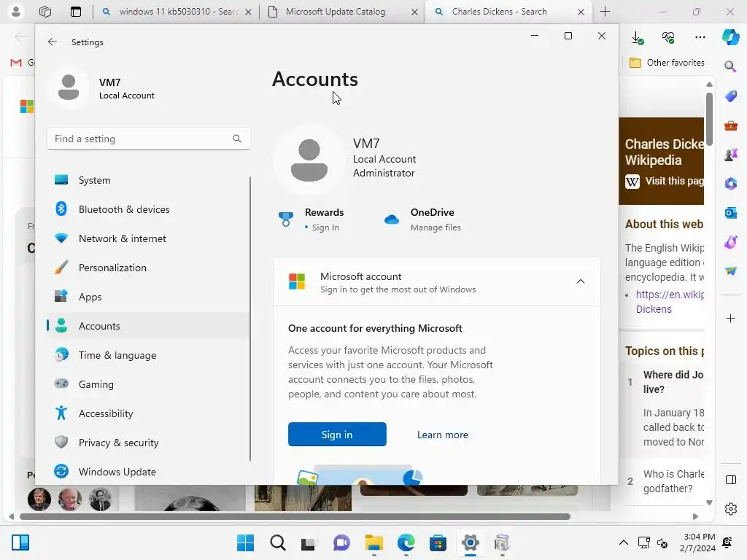Click the Wikipedia Visit this page link
747x560 pixels.
[665, 181]
